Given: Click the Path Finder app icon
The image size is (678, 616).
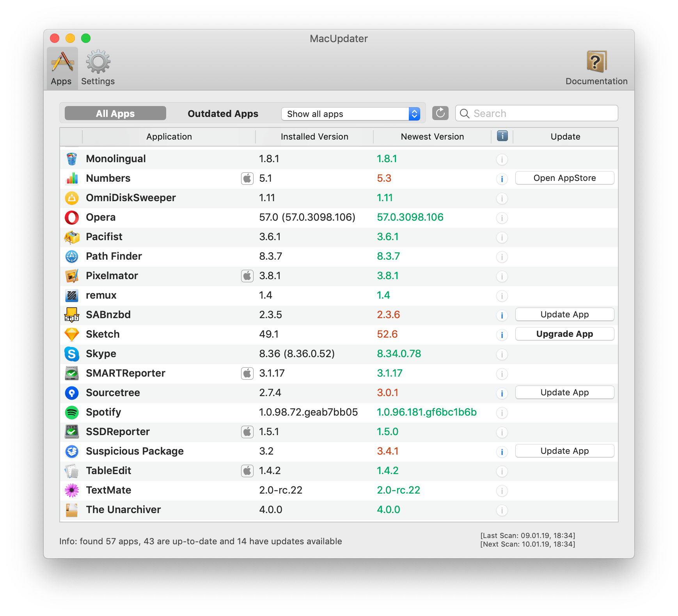Looking at the screenshot, I should (x=72, y=256).
